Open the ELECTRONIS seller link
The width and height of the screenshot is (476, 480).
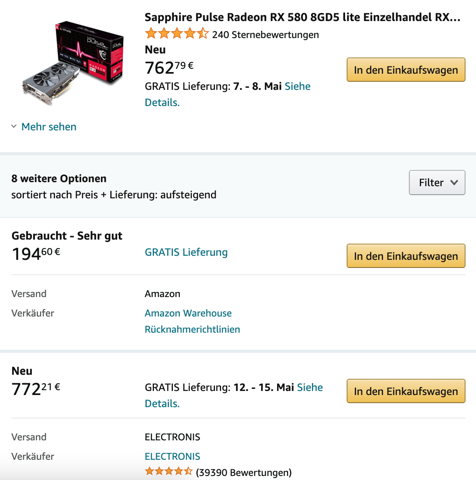tap(172, 456)
